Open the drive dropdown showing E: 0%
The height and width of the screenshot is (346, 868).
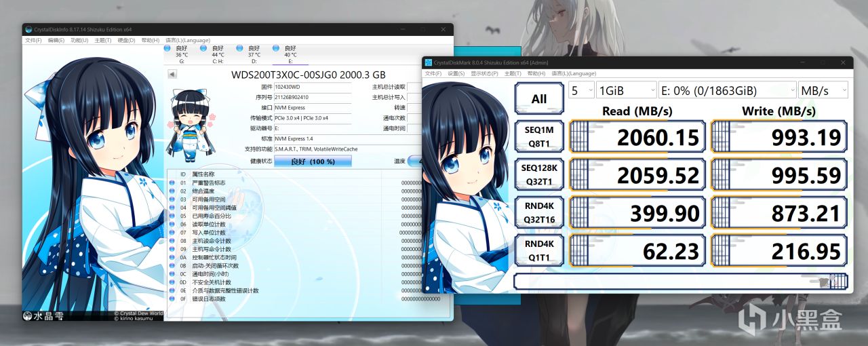727,90
